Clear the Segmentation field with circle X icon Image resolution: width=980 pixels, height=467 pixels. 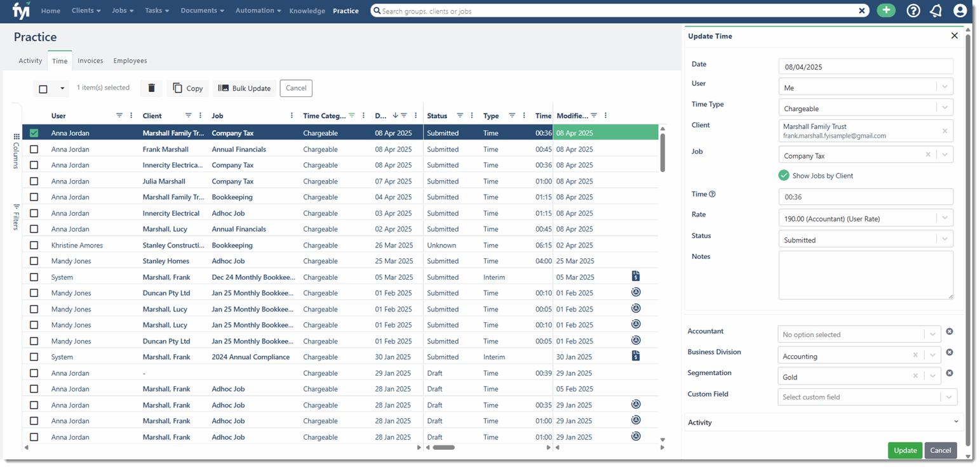point(950,373)
